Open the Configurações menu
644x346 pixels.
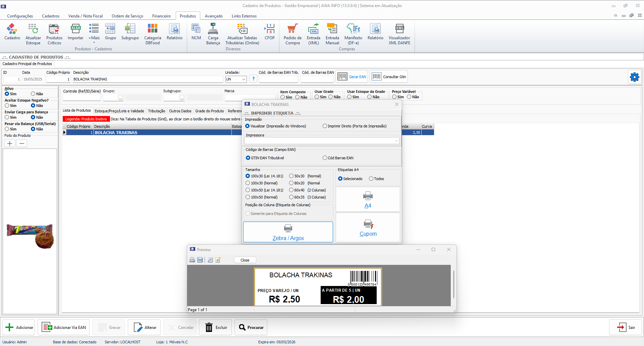click(20, 16)
